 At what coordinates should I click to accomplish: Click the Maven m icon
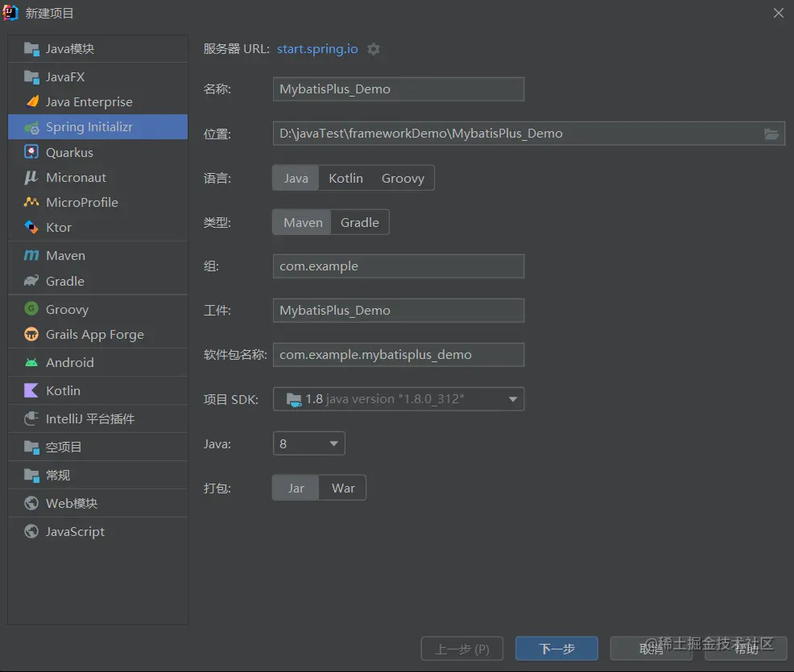(x=31, y=256)
